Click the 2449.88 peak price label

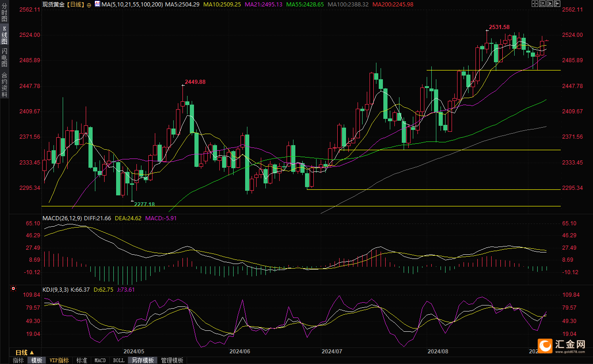(x=195, y=82)
